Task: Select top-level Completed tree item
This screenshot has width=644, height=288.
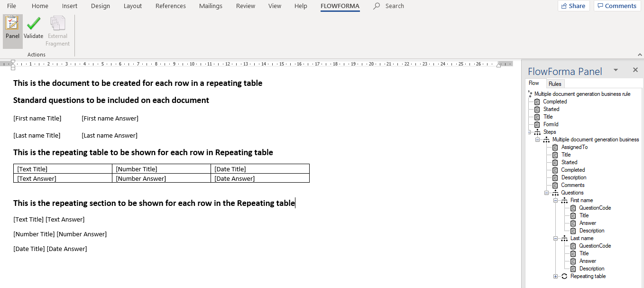Action: tap(555, 102)
